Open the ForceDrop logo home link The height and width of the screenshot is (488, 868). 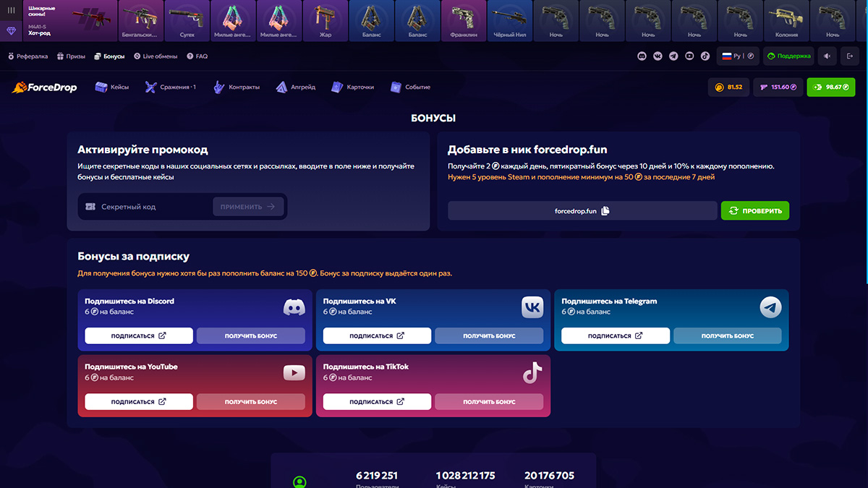point(45,87)
